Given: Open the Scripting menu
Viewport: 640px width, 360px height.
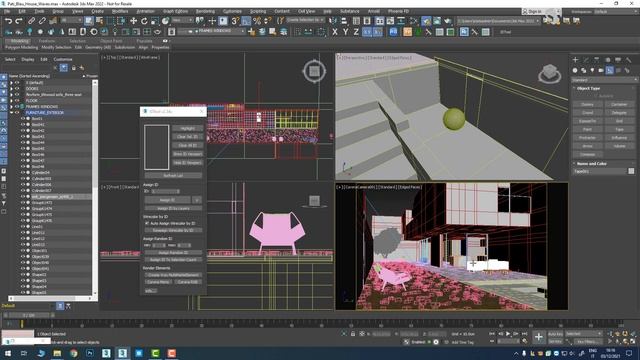Looking at the screenshot, I should (258, 11).
